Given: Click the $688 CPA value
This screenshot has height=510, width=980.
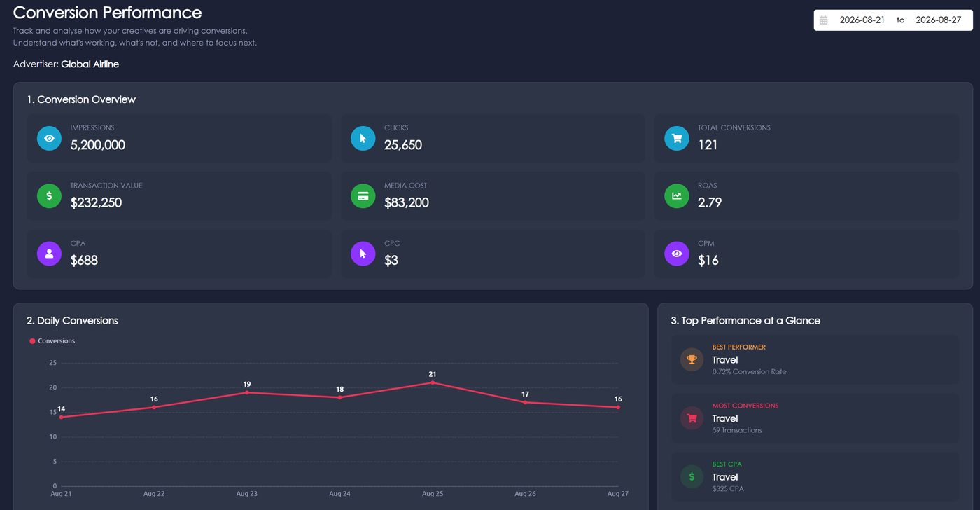Looking at the screenshot, I should coord(84,260).
